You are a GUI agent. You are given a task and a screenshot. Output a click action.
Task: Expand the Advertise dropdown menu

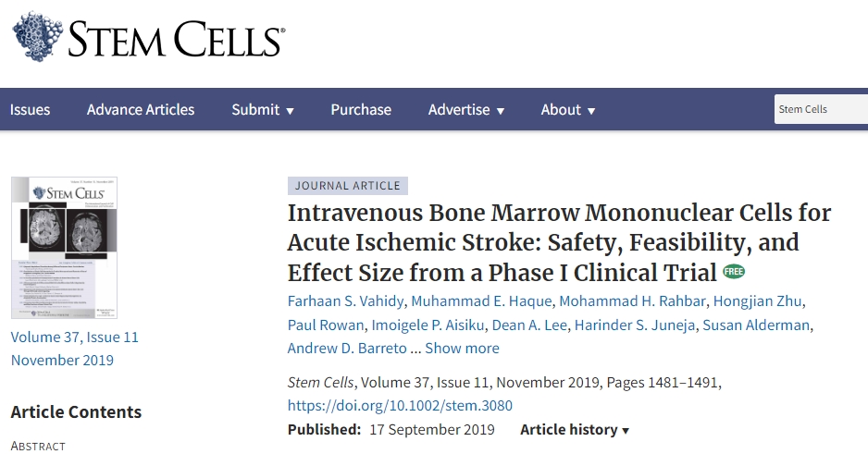466,109
